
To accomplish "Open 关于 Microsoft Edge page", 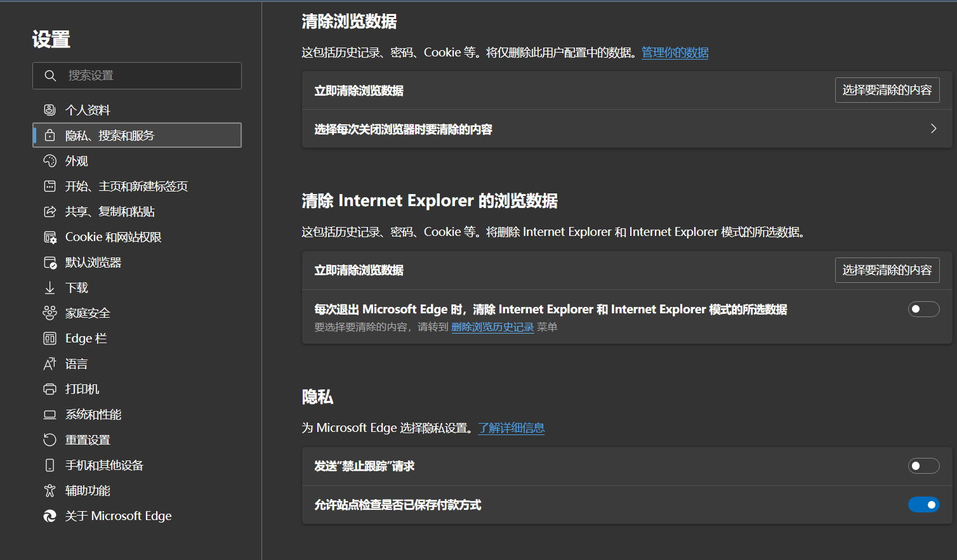I will pyautogui.click(x=137, y=516).
